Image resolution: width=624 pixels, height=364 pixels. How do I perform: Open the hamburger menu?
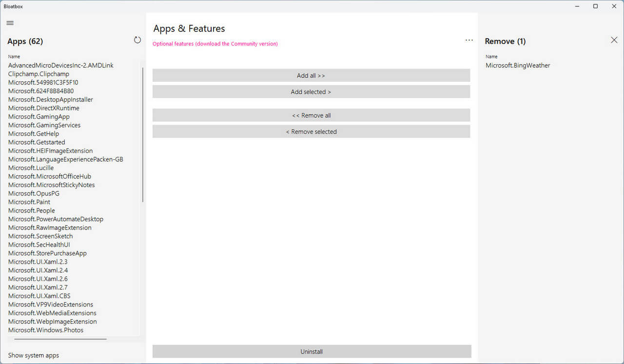[10, 23]
